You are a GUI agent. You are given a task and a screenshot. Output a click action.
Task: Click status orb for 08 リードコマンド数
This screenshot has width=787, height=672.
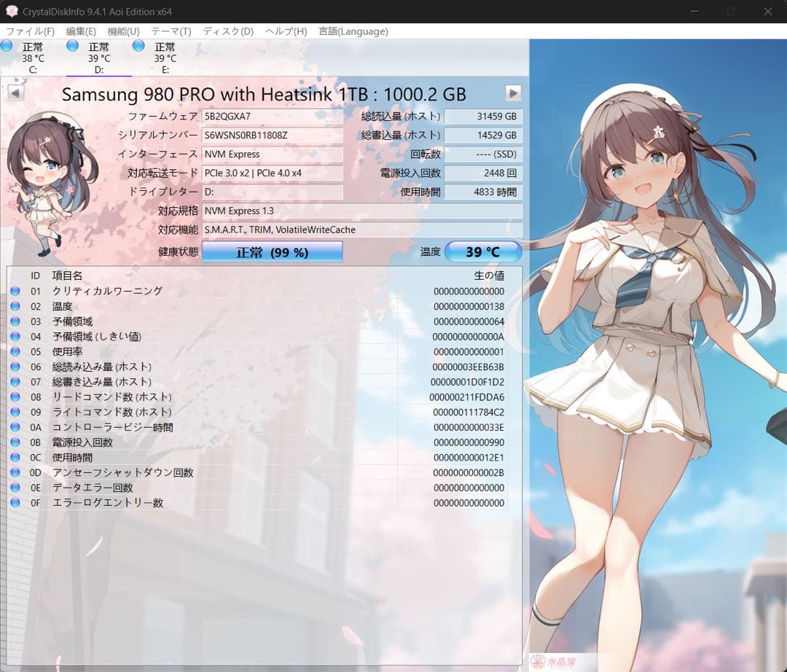coord(15,397)
